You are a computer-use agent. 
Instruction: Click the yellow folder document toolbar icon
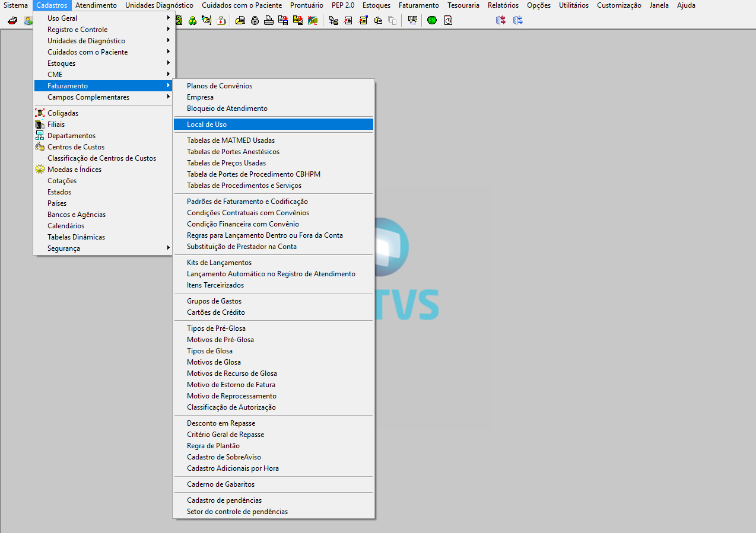(x=240, y=20)
